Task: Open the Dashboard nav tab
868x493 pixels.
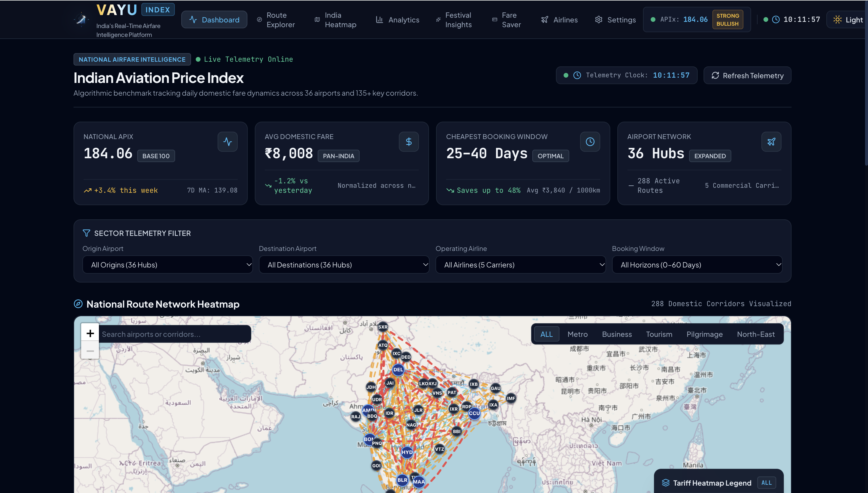Action: coord(214,20)
